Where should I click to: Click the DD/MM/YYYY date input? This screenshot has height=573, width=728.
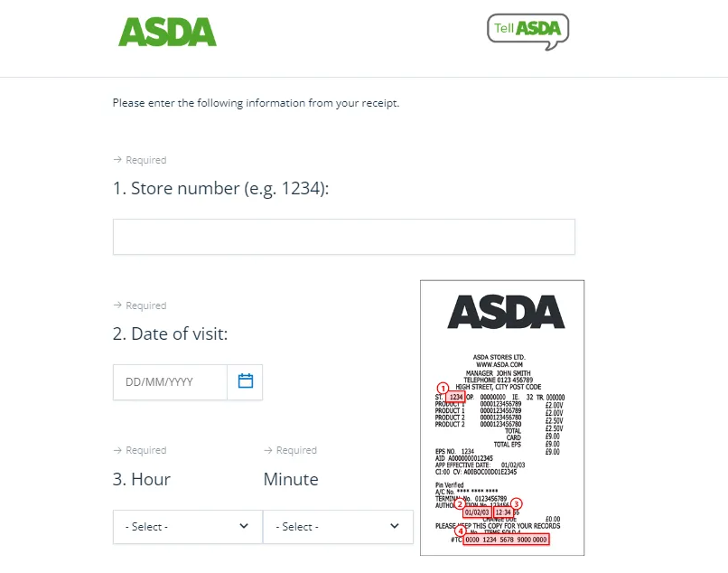(x=170, y=381)
